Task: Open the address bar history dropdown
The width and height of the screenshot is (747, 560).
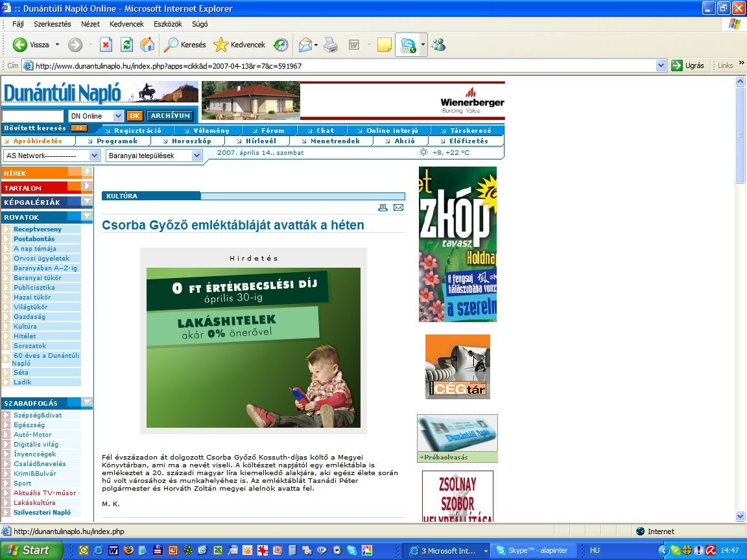Action: click(661, 65)
